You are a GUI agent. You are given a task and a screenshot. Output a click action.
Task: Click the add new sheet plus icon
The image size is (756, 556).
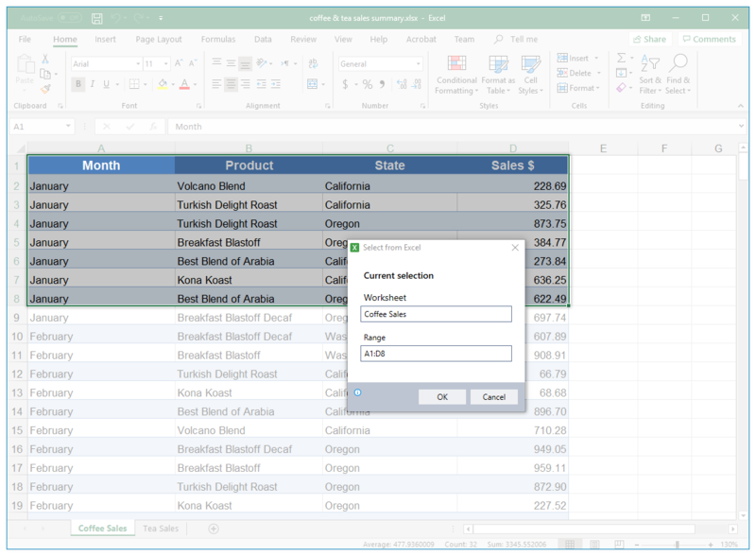click(x=214, y=529)
